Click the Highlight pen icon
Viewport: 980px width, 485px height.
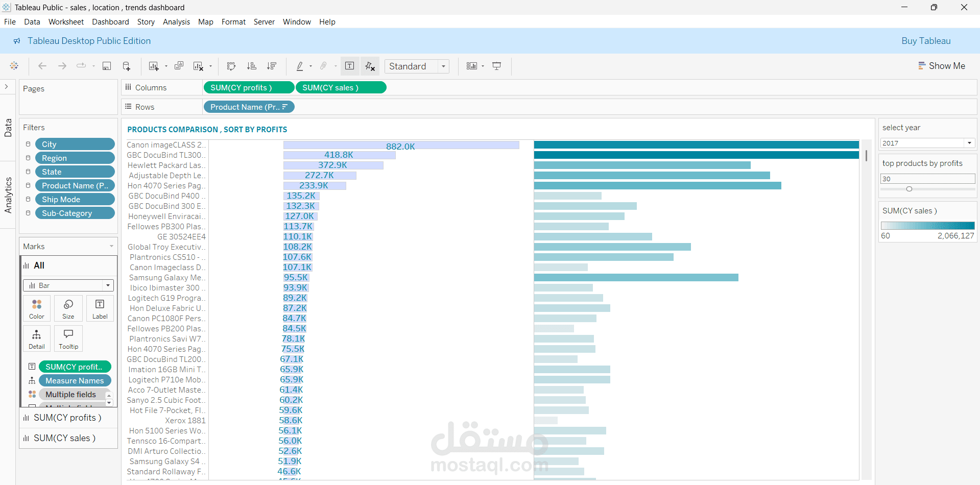[300, 66]
